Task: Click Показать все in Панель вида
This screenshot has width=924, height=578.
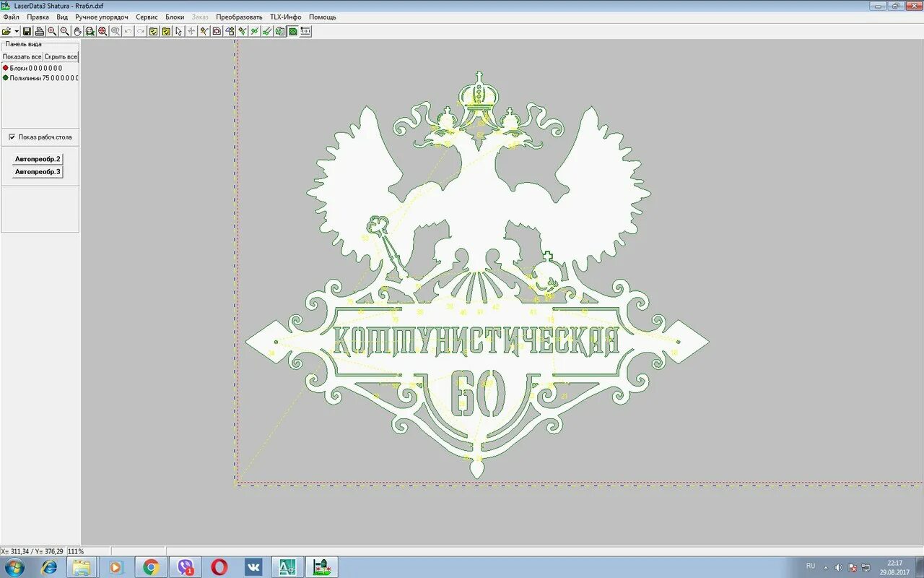Action: (22, 56)
